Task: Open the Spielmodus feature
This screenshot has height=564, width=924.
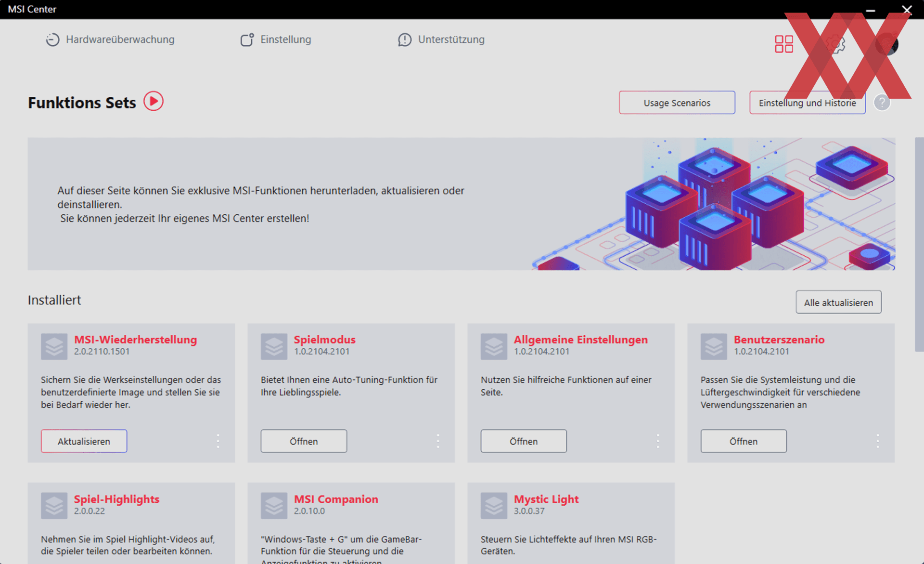Action: pyautogui.click(x=304, y=441)
